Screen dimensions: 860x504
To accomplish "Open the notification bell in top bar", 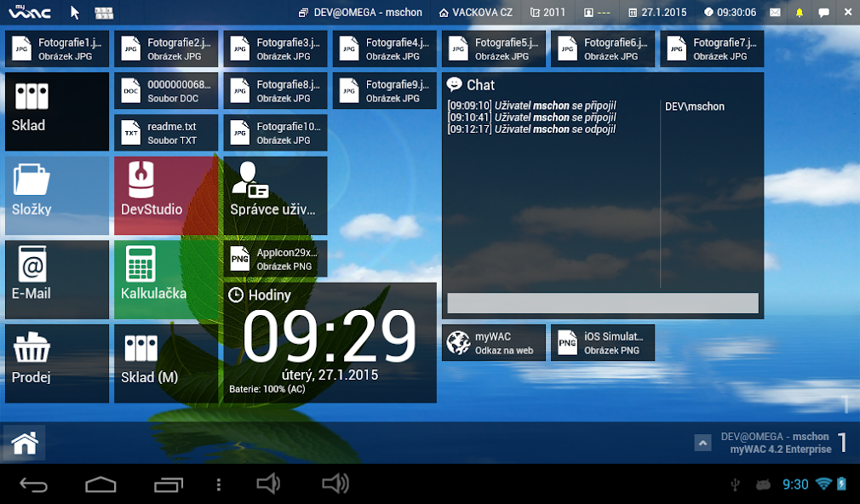I will [800, 13].
